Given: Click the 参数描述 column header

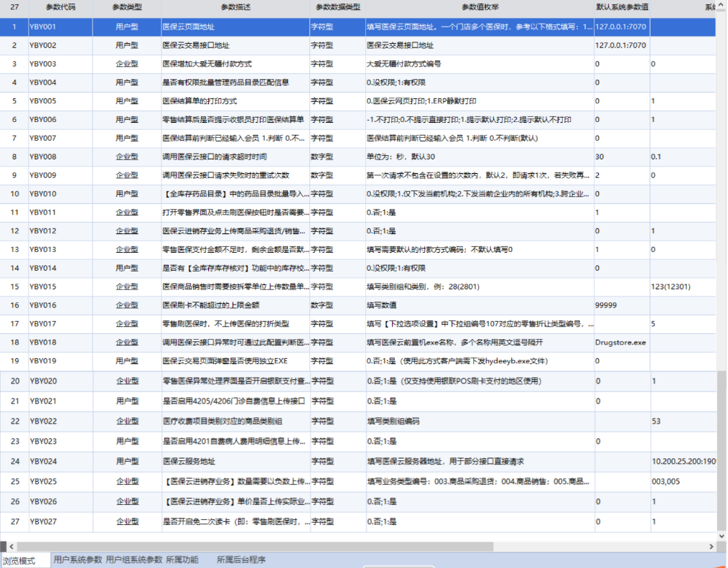Looking at the screenshot, I should click(235, 7).
